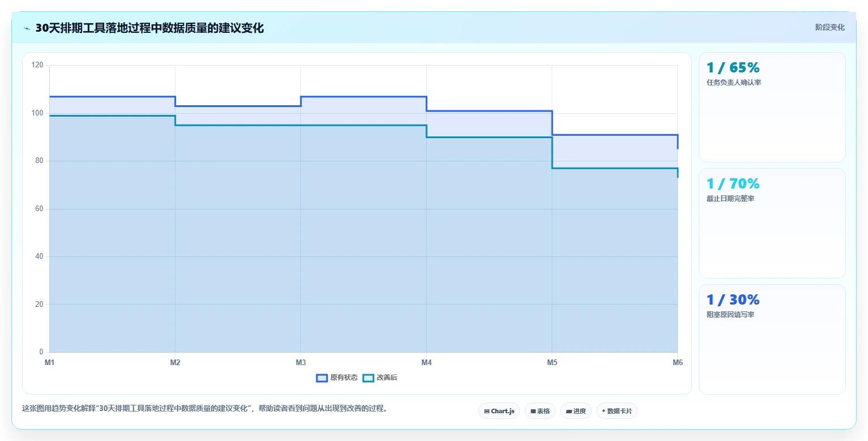Click the 改善后 legend label
The image size is (868, 441).
click(x=387, y=378)
